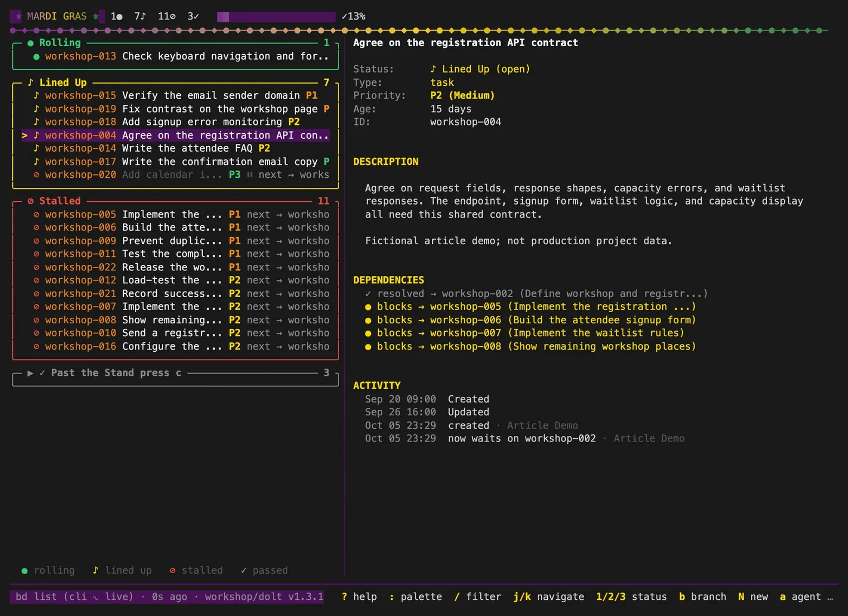The image size is (848, 616).
Task: Click the note icon beside workshop-017
Action: 36,162
